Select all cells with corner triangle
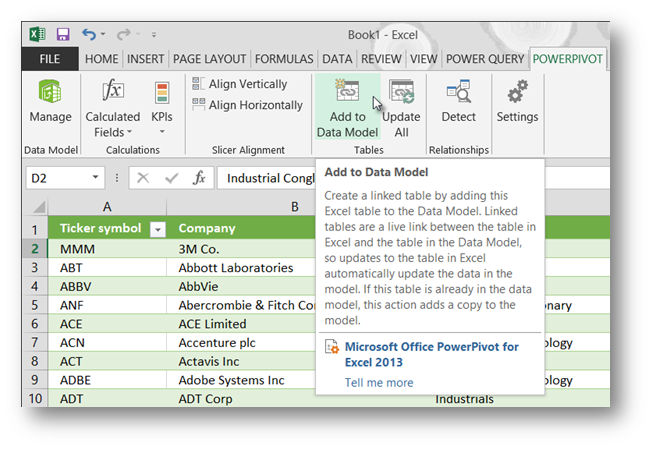Image resolution: width=652 pixels, height=449 pixels. (38, 207)
